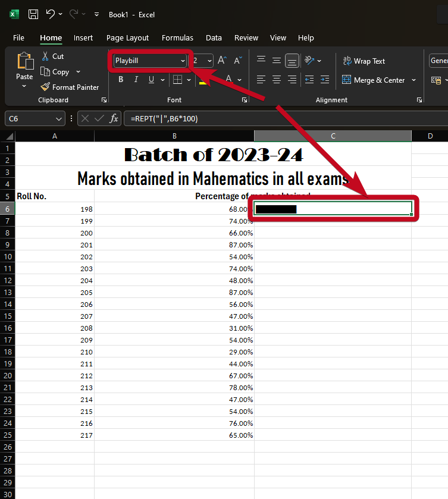The image size is (448, 499).
Task: Select the row 12 header
Action: (8, 281)
